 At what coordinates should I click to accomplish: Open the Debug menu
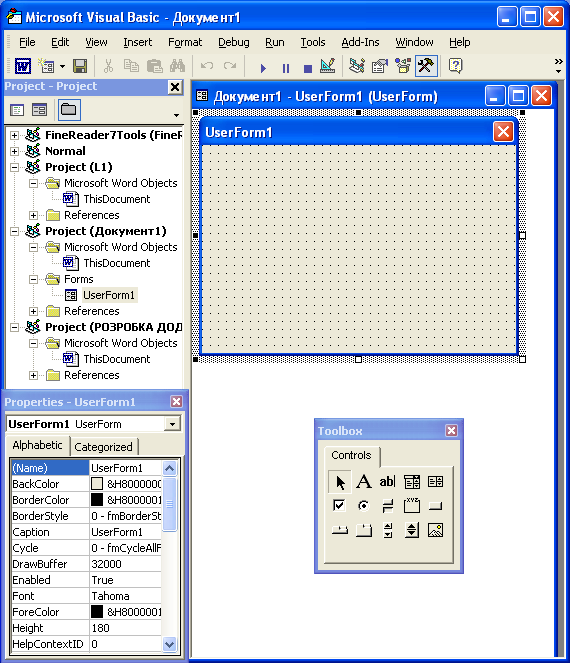click(233, 42)
